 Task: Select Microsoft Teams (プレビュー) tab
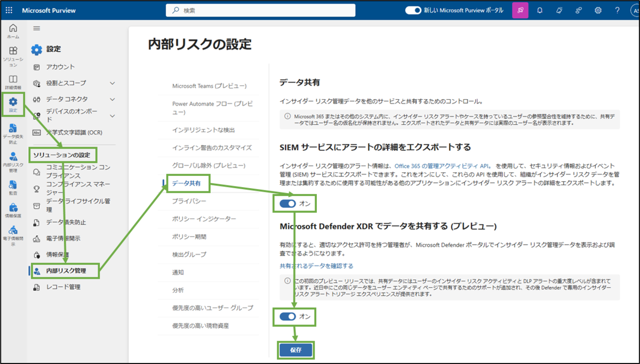pyautogui.click(x=210, y=86)
